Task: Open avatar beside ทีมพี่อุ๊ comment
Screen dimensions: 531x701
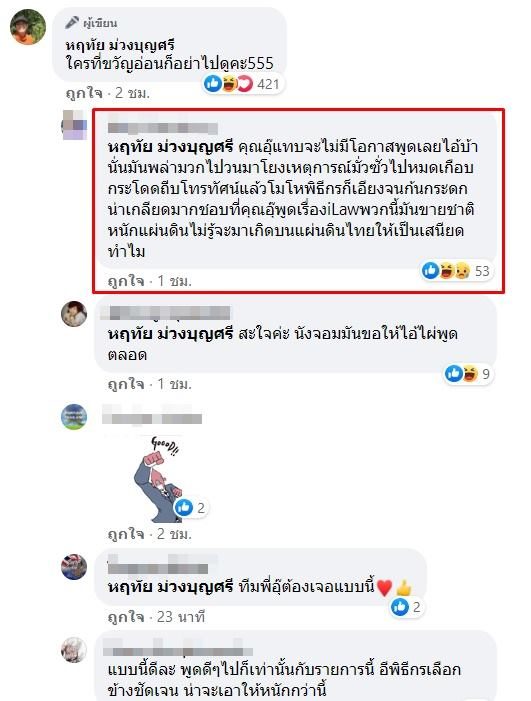Action: point(74,567)
